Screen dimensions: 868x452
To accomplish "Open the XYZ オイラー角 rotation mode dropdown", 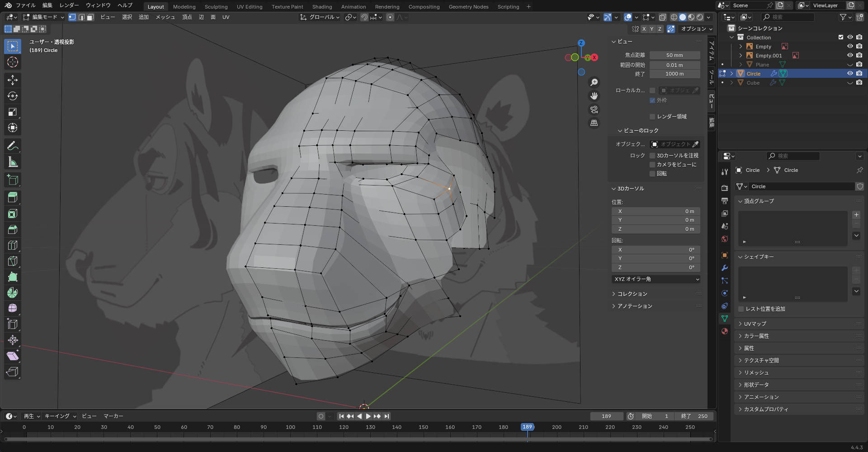I will point(656,279).
